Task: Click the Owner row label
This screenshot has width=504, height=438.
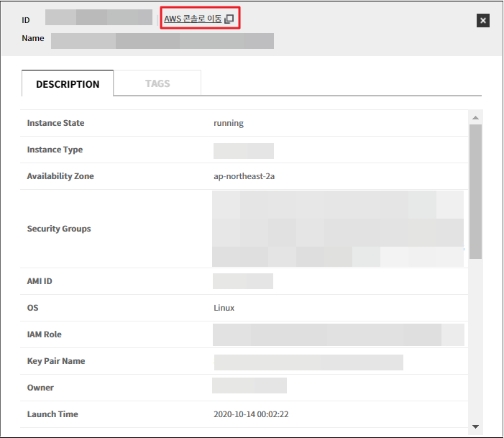Action: point(40,388)
